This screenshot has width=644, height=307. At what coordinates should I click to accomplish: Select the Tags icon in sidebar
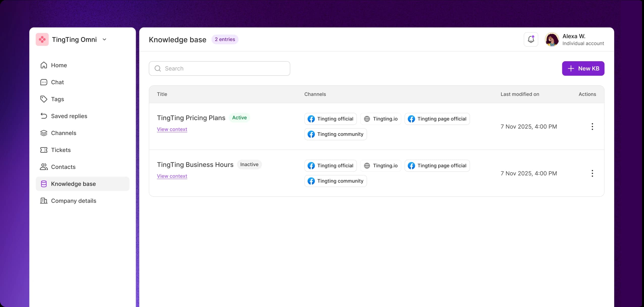[x=44, y=99]
